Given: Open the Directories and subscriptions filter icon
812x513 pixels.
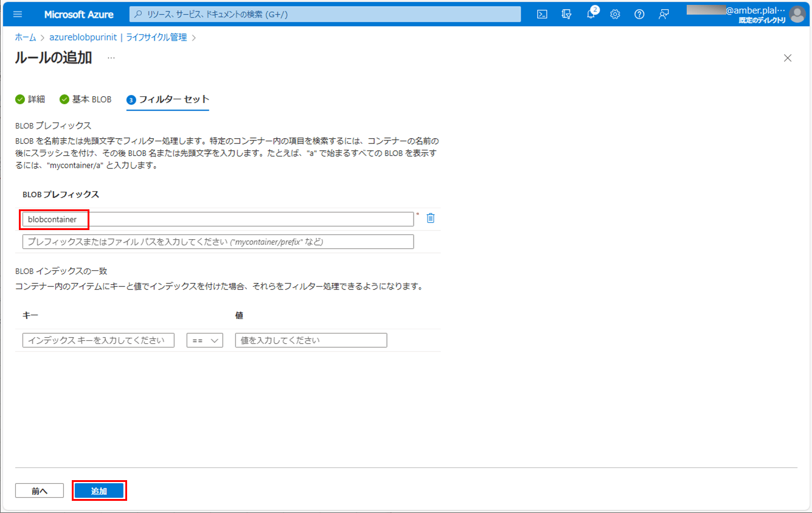Looking at the screenshot, I should [566, 14].
